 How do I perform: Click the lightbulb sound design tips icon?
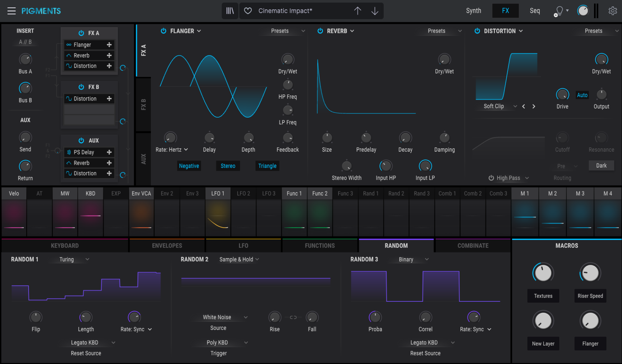pos(560,11)
